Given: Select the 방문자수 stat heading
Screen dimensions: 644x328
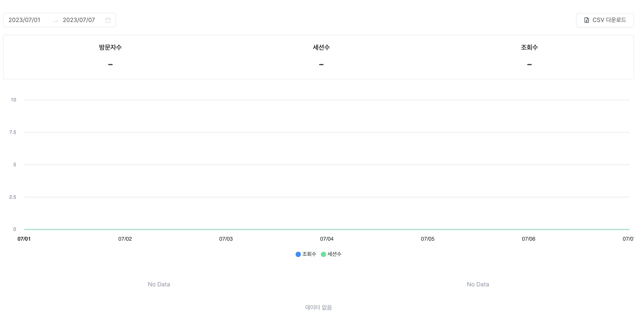Looking at the screenshot, I should pos(110,47).
